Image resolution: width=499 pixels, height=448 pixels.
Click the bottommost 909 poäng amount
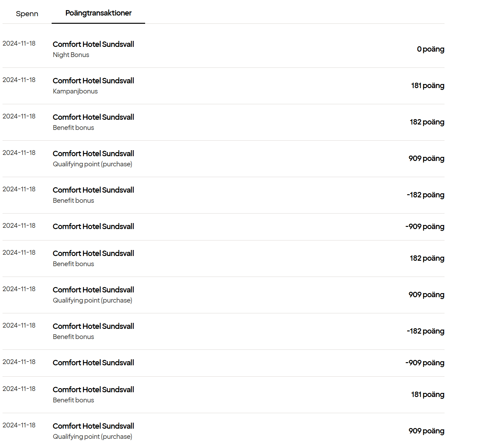click(426, 431)
